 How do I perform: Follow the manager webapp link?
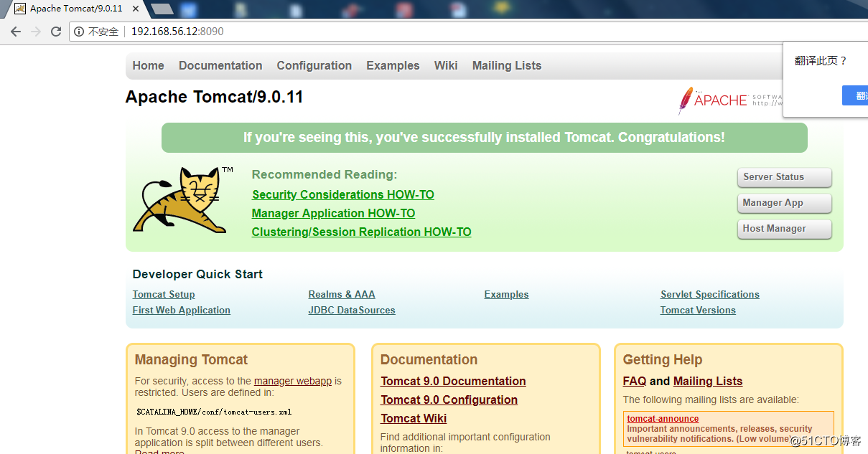(x=293, y=382)
